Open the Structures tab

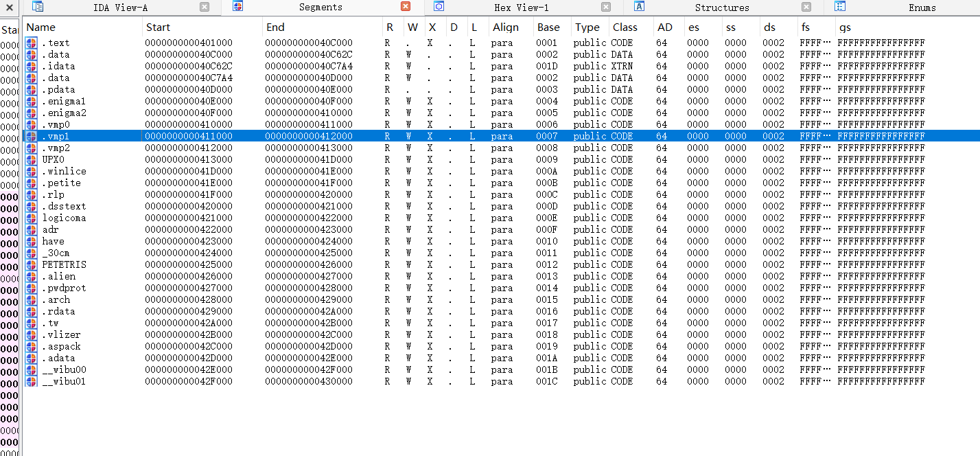pos(721,8)
